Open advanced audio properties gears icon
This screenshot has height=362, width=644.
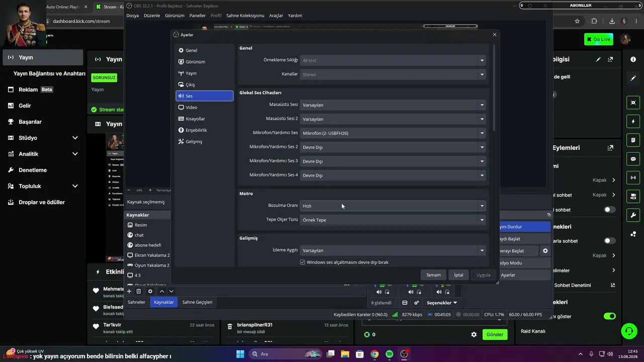click(417, 303)
